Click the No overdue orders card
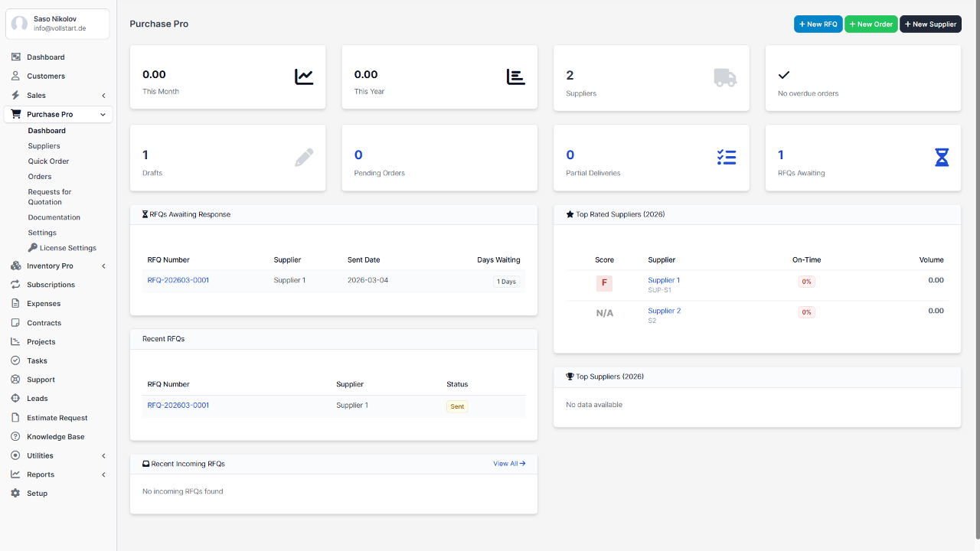 863,78
